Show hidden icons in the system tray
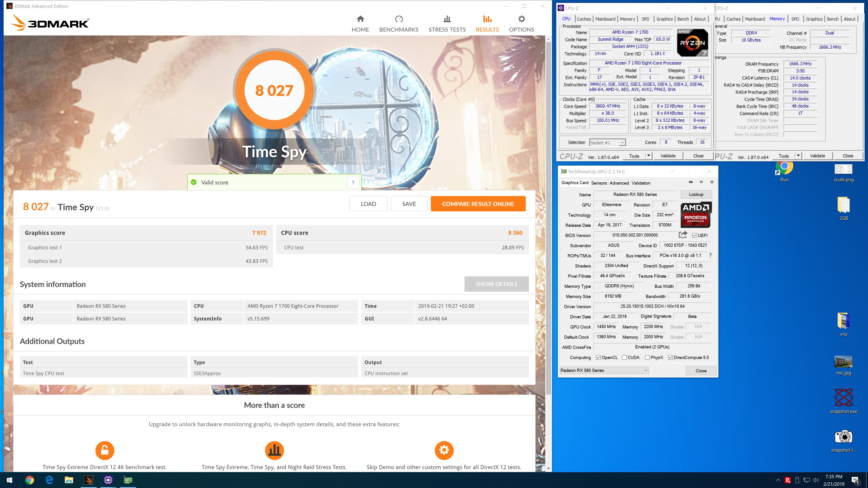Image resolution: width=868 pixels, height=488 pixels. [x=778, y=480]
